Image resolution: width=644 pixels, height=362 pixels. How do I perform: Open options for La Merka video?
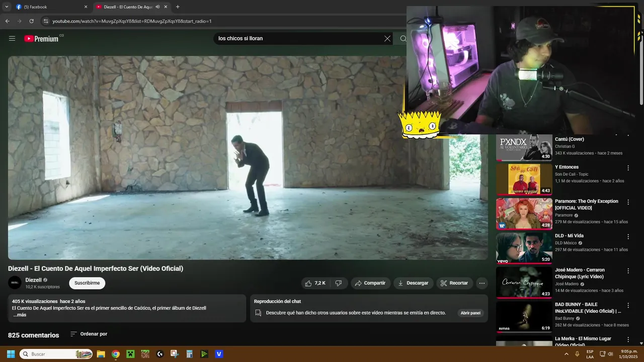[628, 339]
